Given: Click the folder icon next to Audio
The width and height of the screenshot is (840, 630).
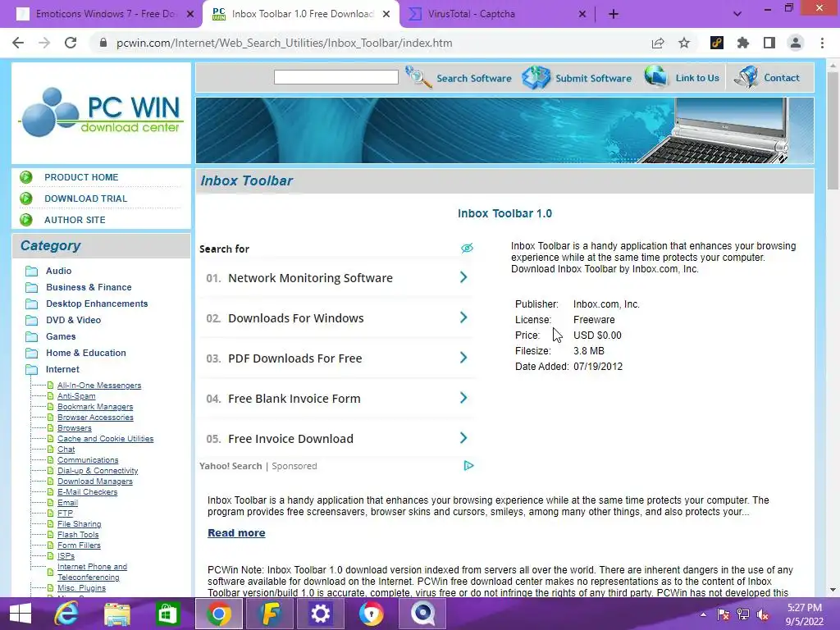Looking at the screenshot, I should pyautogui.click(x=32, y=271).
